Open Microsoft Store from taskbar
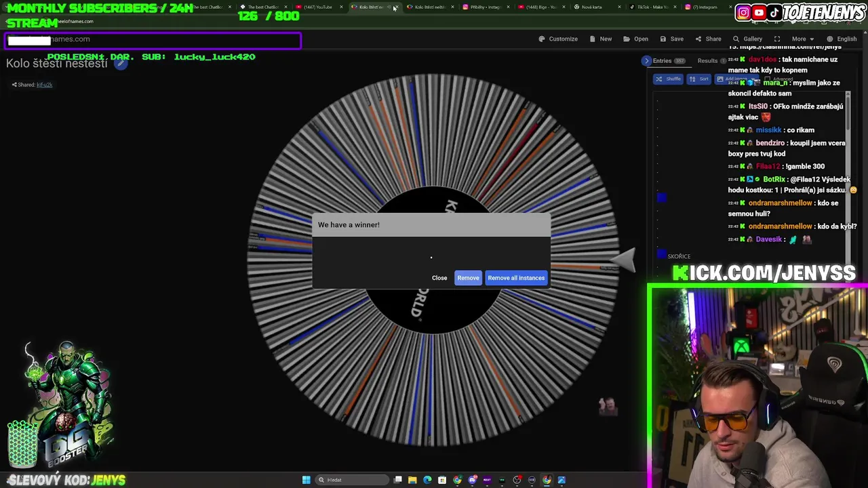Viewport: 868px width, 488px height. pos(442,480)
